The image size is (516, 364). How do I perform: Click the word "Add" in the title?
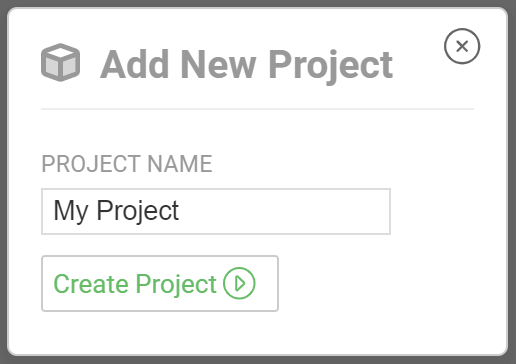[134, 64]
